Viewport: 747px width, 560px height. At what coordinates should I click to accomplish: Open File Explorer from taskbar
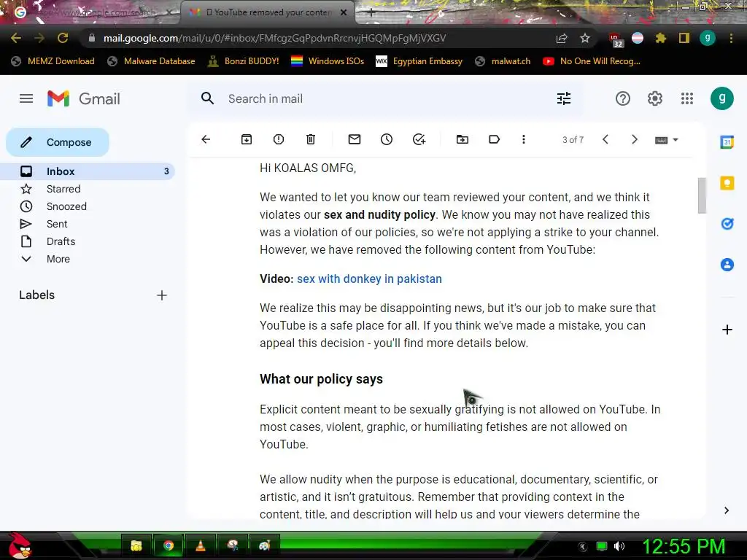[136, 545]
